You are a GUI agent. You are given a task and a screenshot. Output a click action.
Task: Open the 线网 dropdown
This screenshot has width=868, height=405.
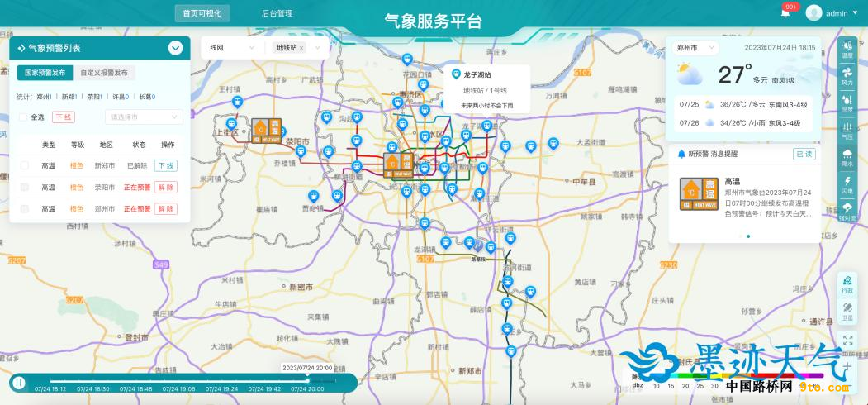click(x=233, y=48)
